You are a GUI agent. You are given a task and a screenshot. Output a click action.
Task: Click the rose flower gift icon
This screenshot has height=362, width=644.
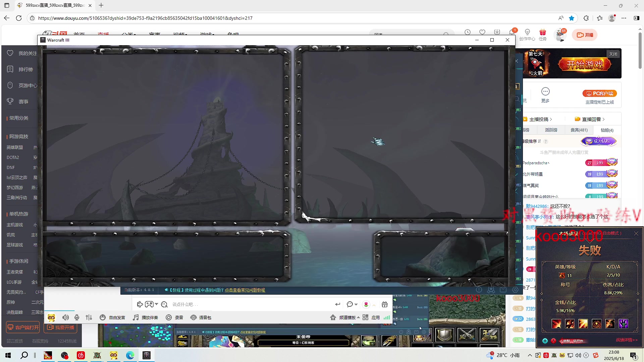[366, 304]
